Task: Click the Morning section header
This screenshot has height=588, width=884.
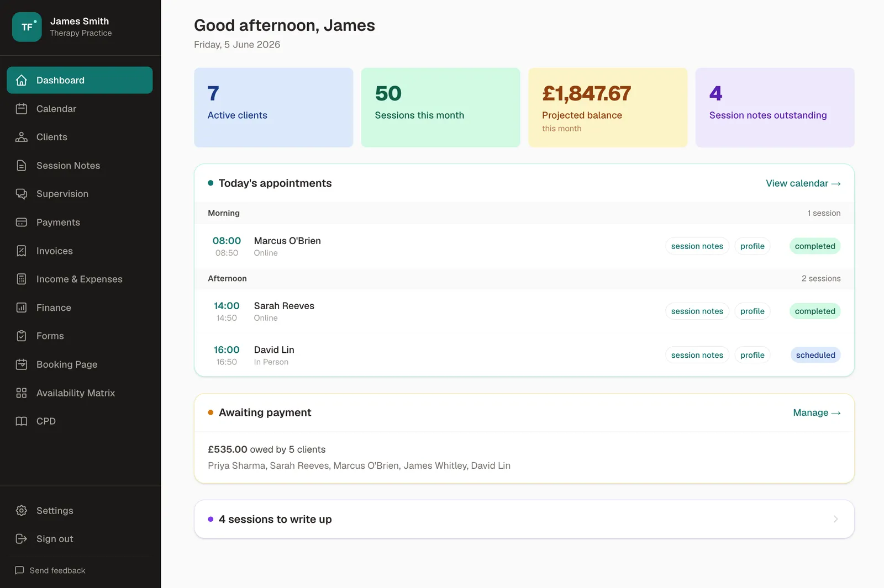Action: 524,213
